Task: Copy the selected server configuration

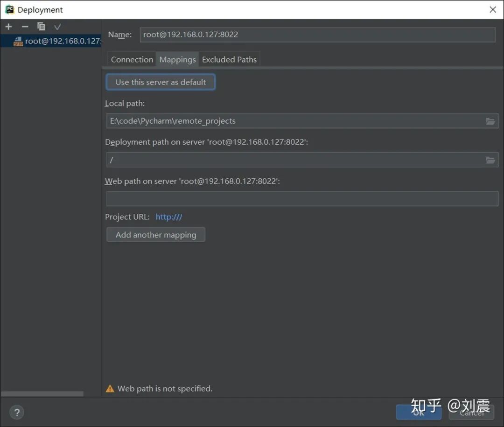Action: click(x=41, y=26)
